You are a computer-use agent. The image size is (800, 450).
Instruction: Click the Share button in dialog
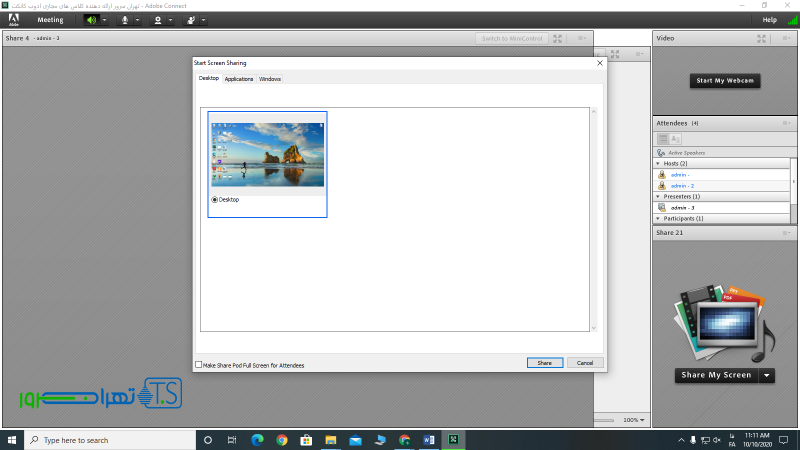coord(544,363)
